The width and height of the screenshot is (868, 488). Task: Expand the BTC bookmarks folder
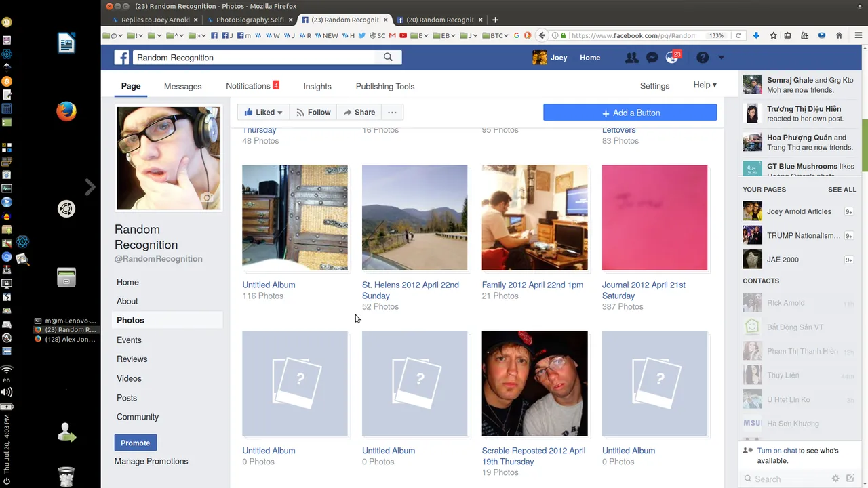494,35
